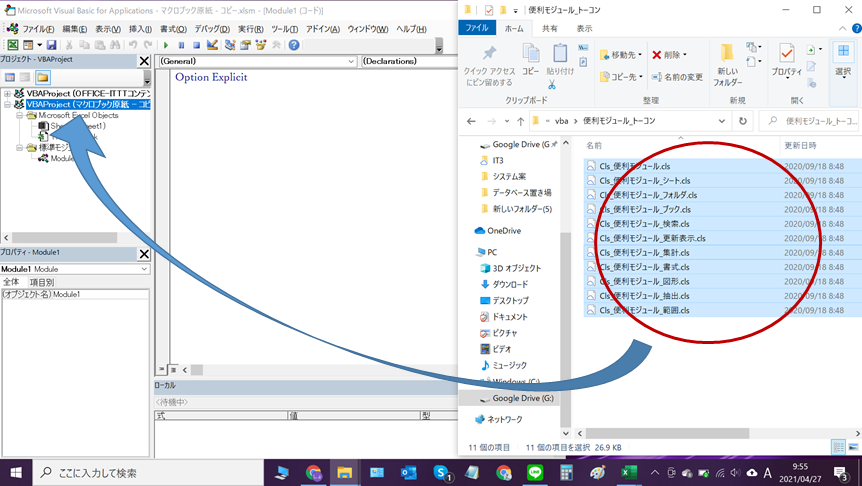The width and height of the screenshot is (862, 486).
Task: Collapse the selected VBAProject (マクロブック原紙) node
Action: [x=7, y=104]
